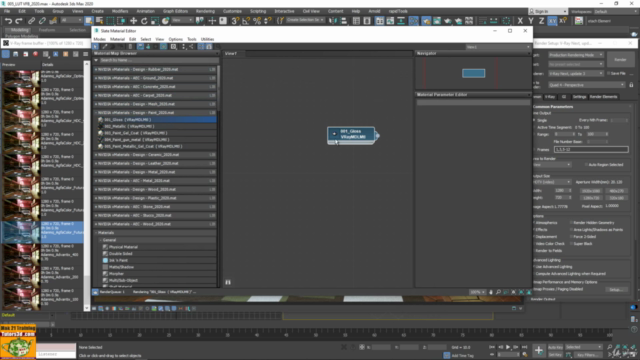Enable the Save File checkbox
The height and width of the screenshot is (360, 640).
click(608, 73)
